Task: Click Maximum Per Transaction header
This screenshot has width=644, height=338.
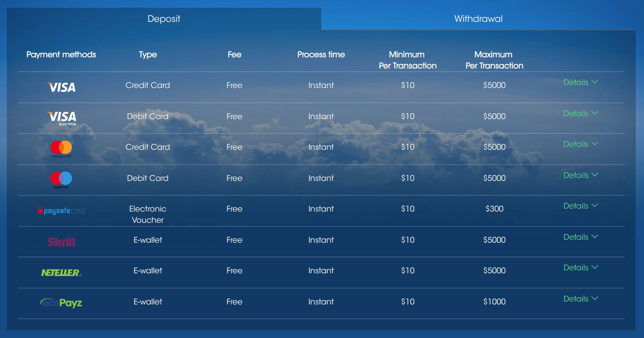Action: pos(495,60)
